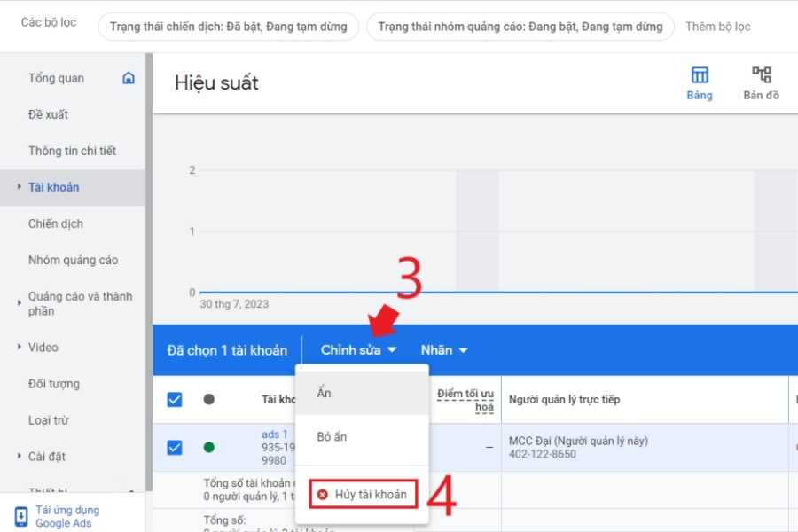The image size is (798, 532).
Task: Open Đối tượng in sidebar
Action: [54, 384]
